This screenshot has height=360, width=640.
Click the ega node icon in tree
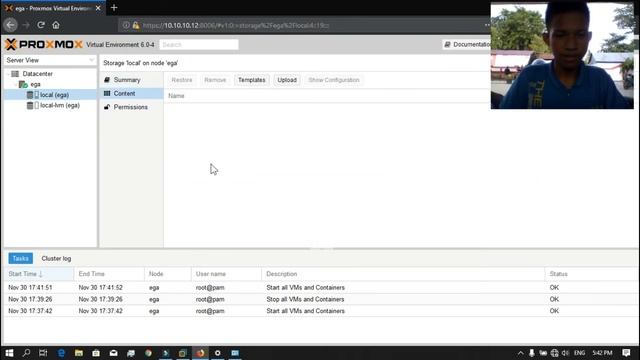point(23,84)
